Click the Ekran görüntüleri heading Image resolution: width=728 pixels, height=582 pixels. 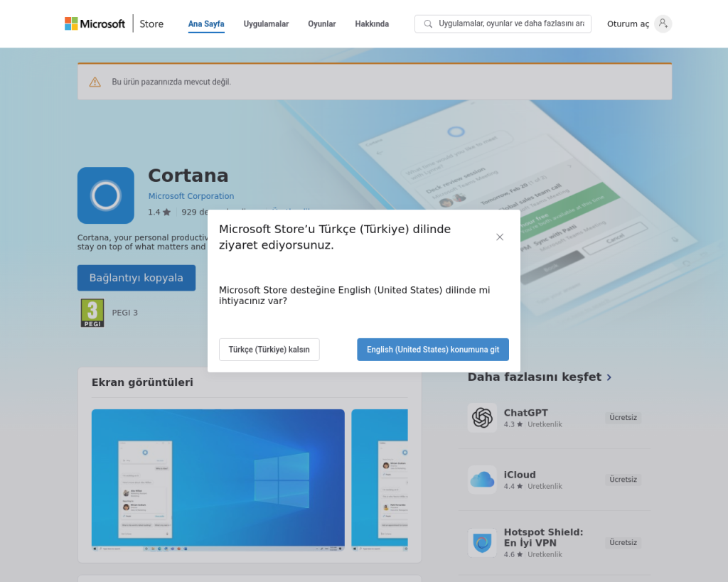tap(142, 382)
